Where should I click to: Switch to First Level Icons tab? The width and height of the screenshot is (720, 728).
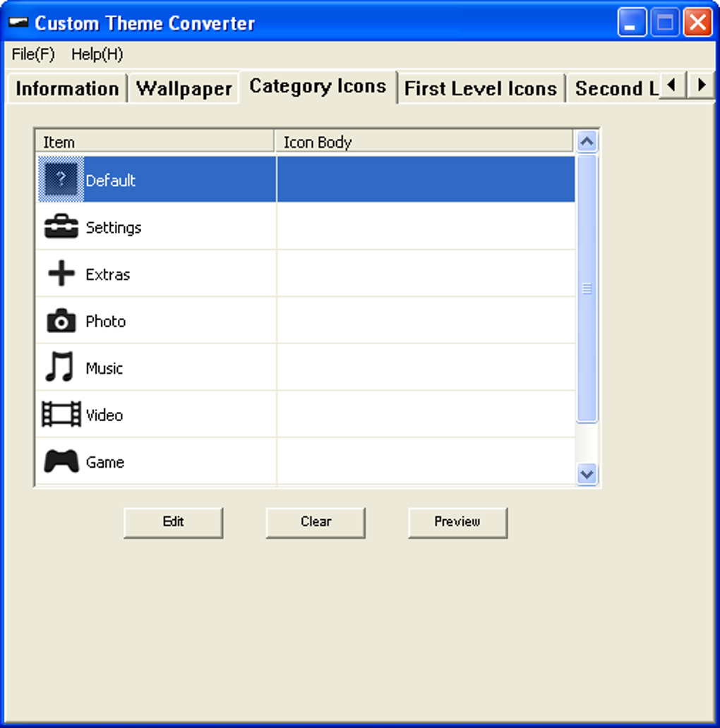coord(480,89)
